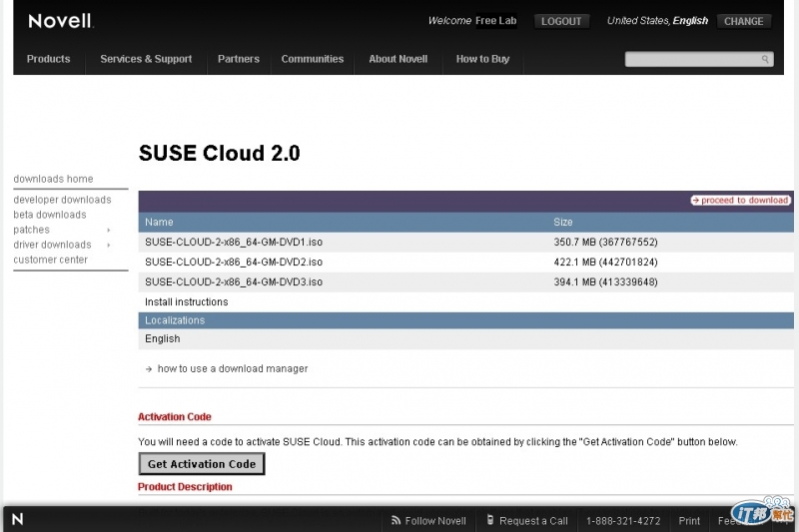Viewport: 799px width, 532px height.
Task: Click the Size column header
Action: pyautogui.click(x=563, y=222)
